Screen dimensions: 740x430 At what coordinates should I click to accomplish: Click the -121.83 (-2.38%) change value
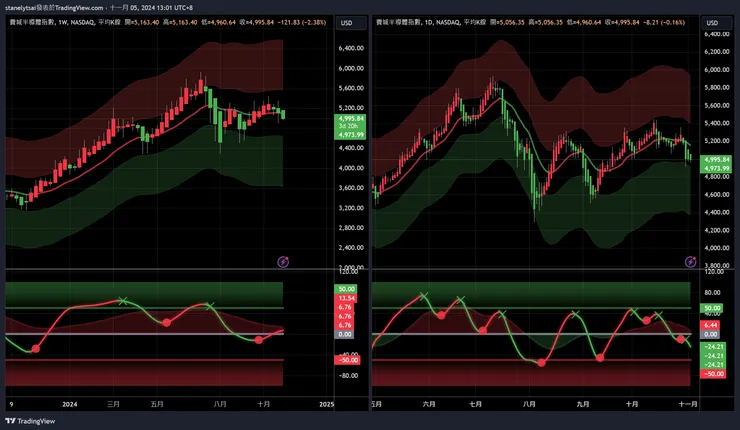click(302, 22)
